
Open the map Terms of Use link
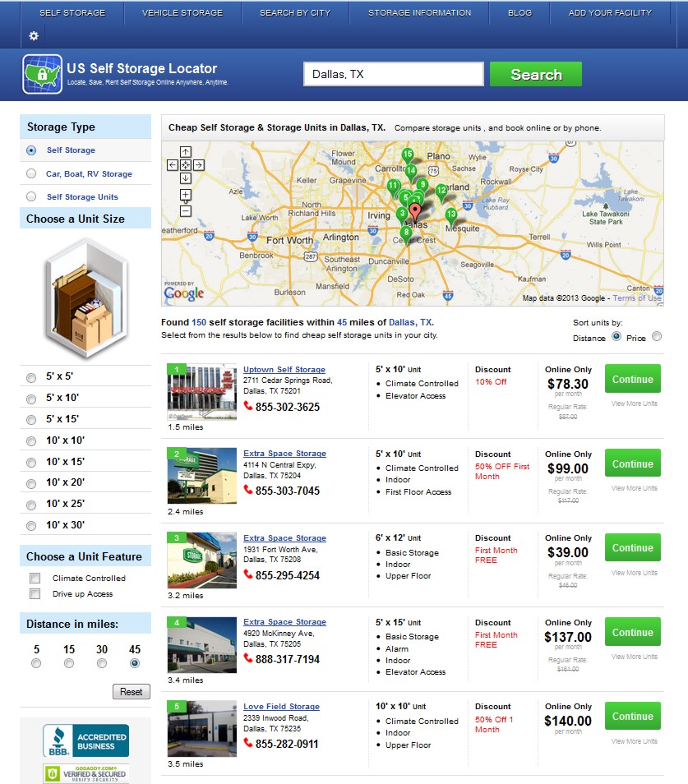click(x=637, y=298)
